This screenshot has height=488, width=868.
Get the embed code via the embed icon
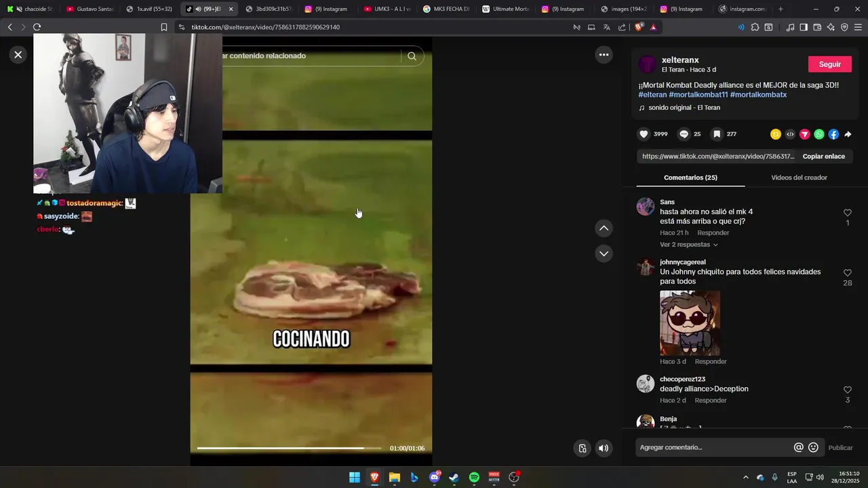tap(790, 134)
